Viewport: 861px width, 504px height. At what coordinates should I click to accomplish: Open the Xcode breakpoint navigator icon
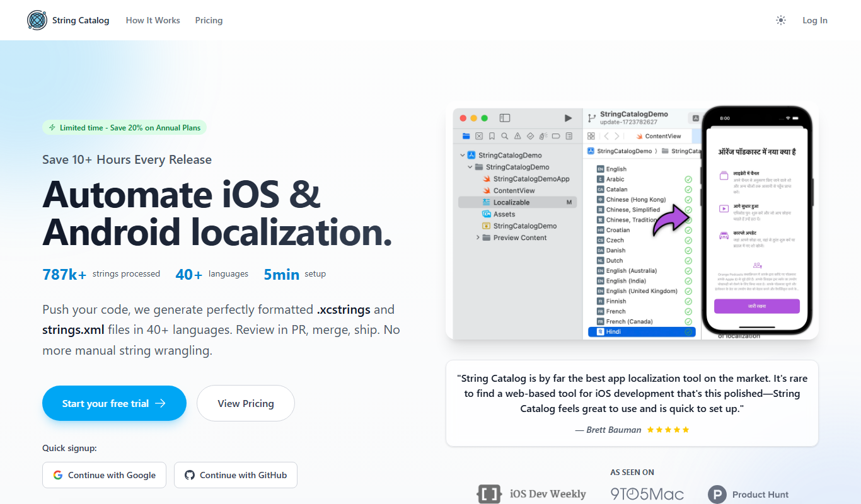click(x=556, y=136)
